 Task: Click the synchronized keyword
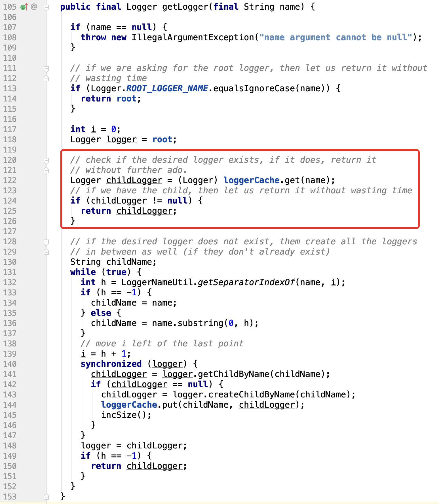click(x=111, y=364)
